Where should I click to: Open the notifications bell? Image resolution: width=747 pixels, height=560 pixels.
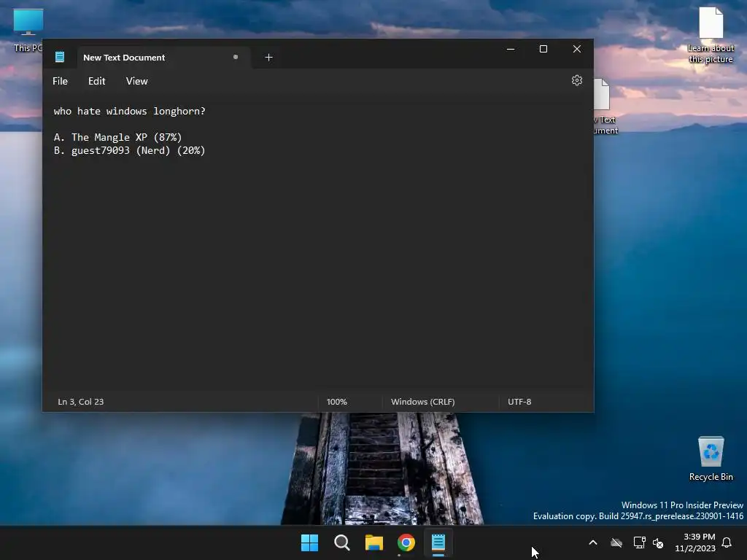click(x=727, y=542)
